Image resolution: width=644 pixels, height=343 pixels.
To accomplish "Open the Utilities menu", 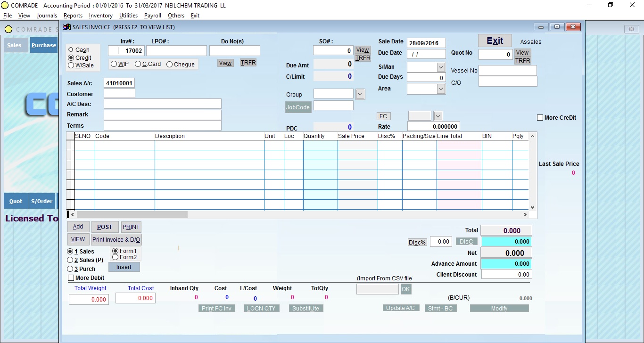I will click(x=129, y=16).
